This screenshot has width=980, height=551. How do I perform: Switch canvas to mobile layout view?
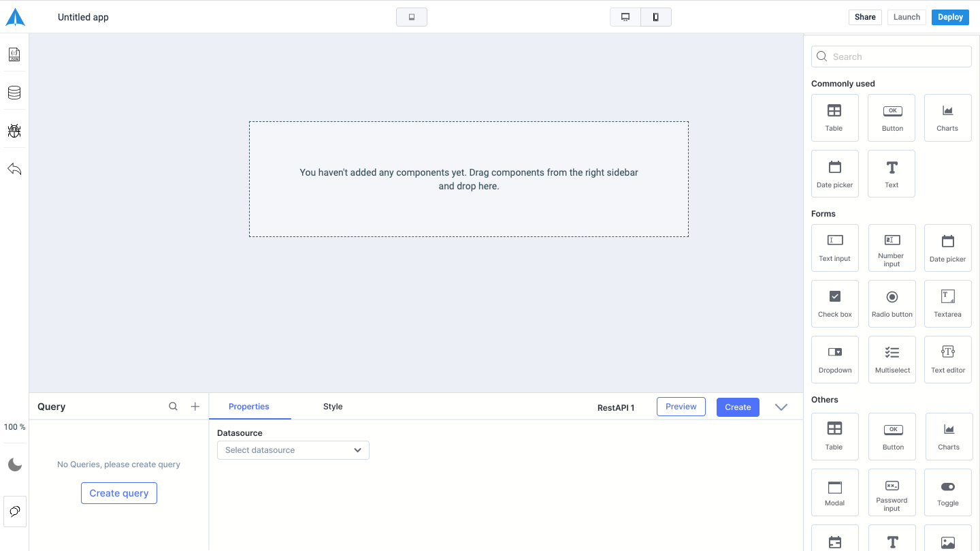655,16
